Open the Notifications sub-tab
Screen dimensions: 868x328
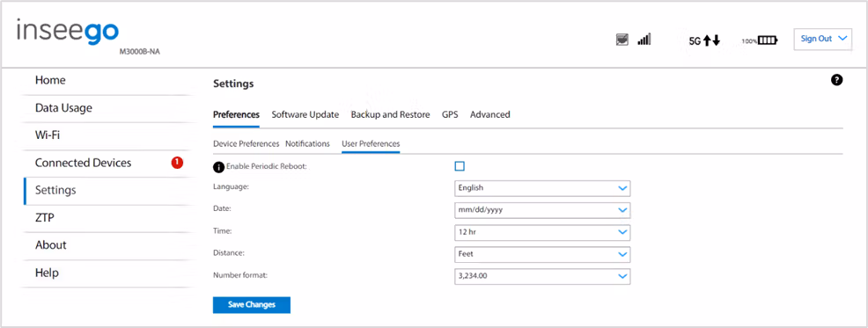coord(307,144)
